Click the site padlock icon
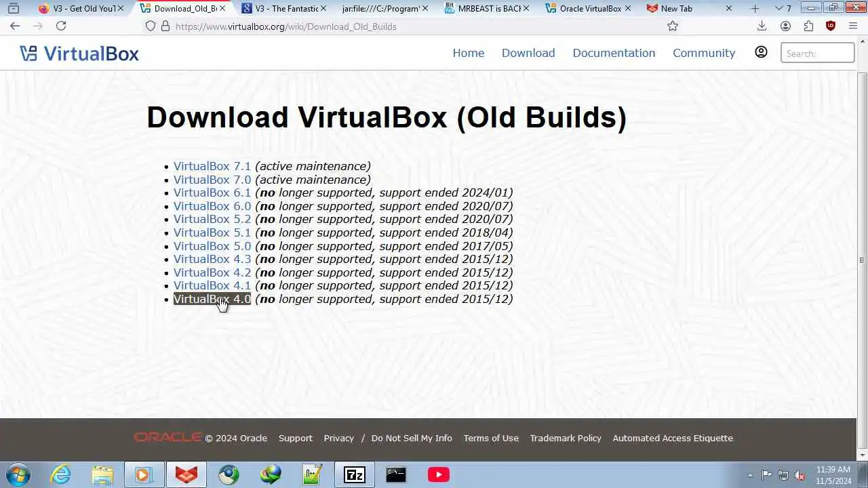Viewport: 868px width, 488px height. click(165, 26)
